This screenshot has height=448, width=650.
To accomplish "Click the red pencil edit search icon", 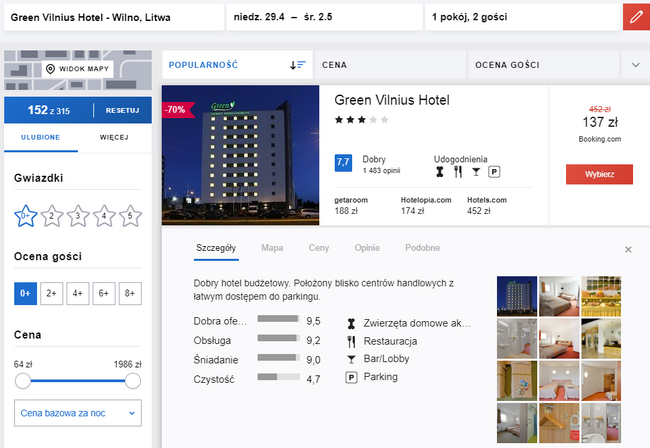I will pos(636,17).
